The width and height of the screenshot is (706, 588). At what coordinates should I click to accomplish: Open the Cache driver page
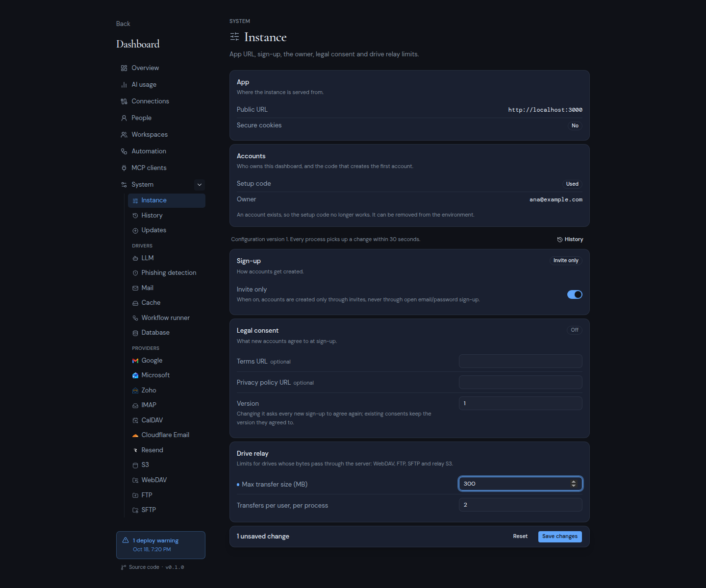click(167, 303)
